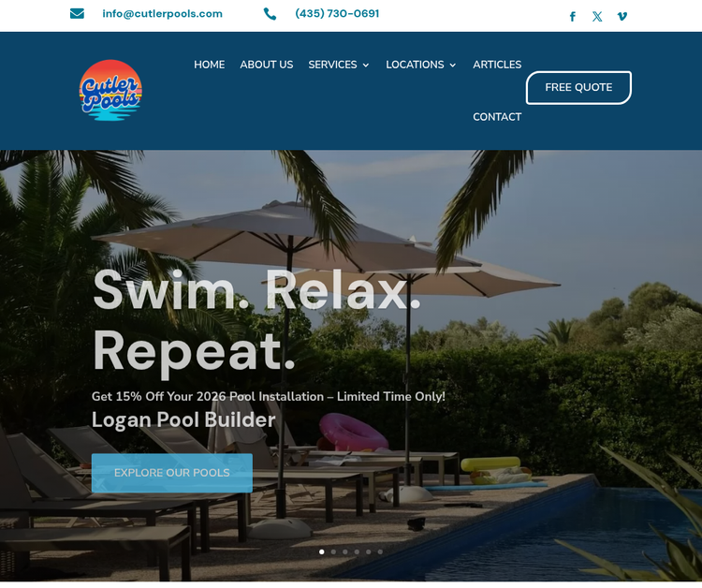Open the Facebook social icon
The height and width of the screenshot is (588, 702).
[x=572, y=17]
